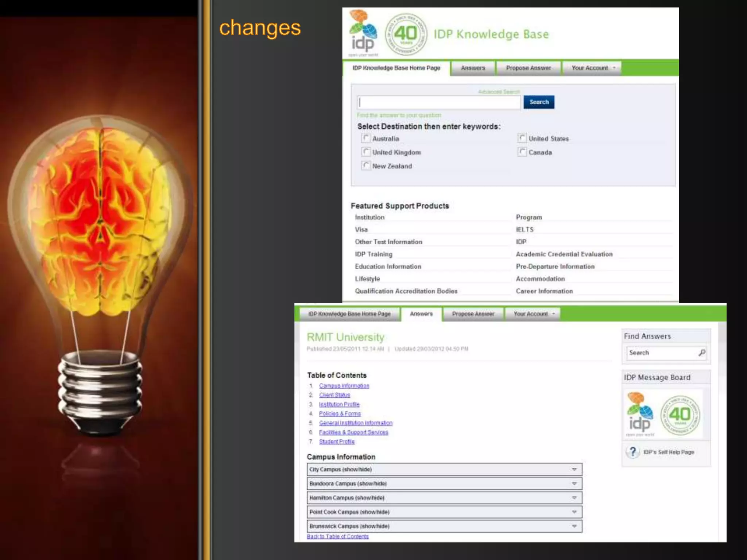Click the 40 years anniversary badge
The width and height of the screenshot is (747, 560).
click(406, 34)
